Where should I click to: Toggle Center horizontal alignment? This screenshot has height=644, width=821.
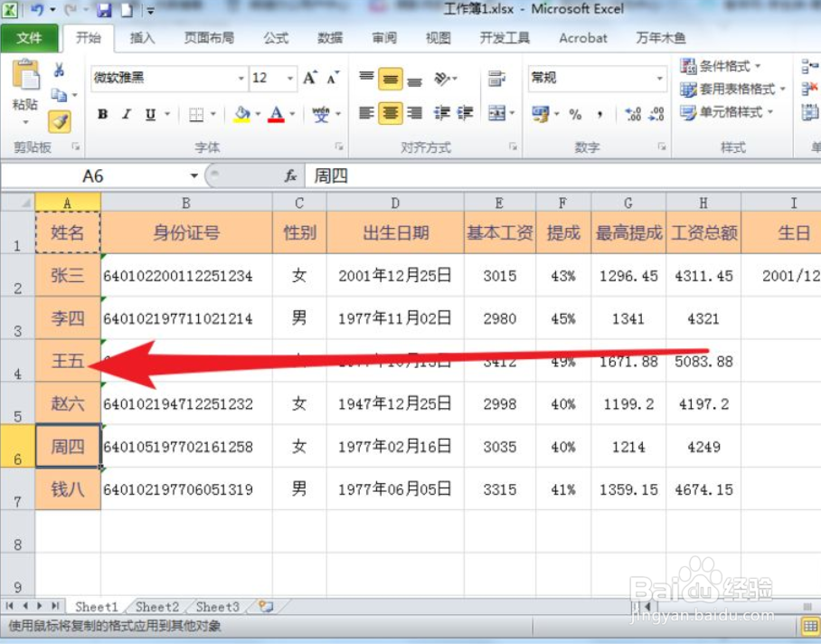tap(390, 112)
